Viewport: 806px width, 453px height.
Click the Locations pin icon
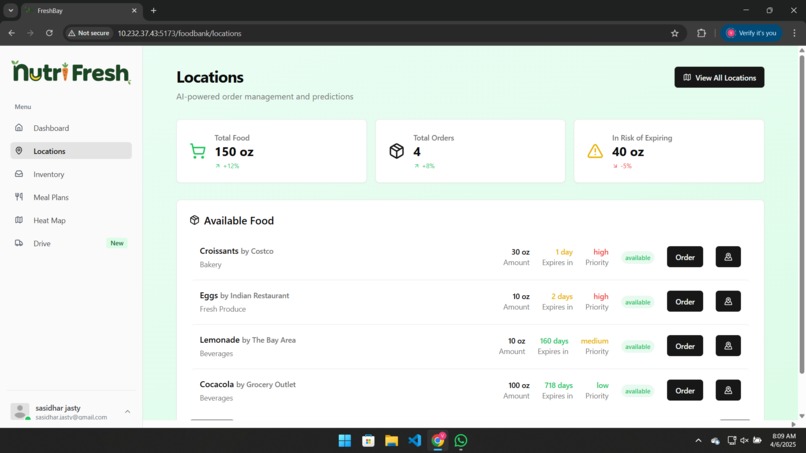pos(19,151)
